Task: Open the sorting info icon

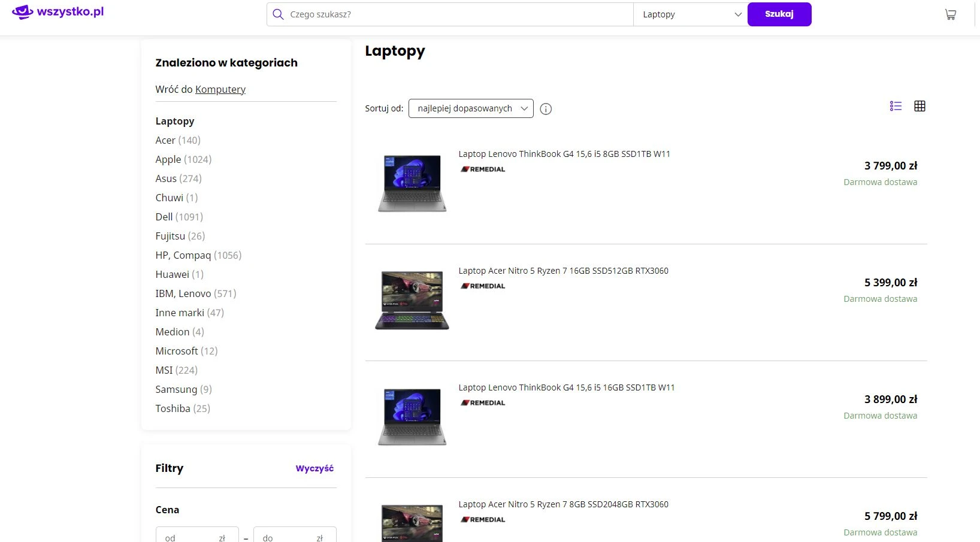Action: (x=546, y=109)
